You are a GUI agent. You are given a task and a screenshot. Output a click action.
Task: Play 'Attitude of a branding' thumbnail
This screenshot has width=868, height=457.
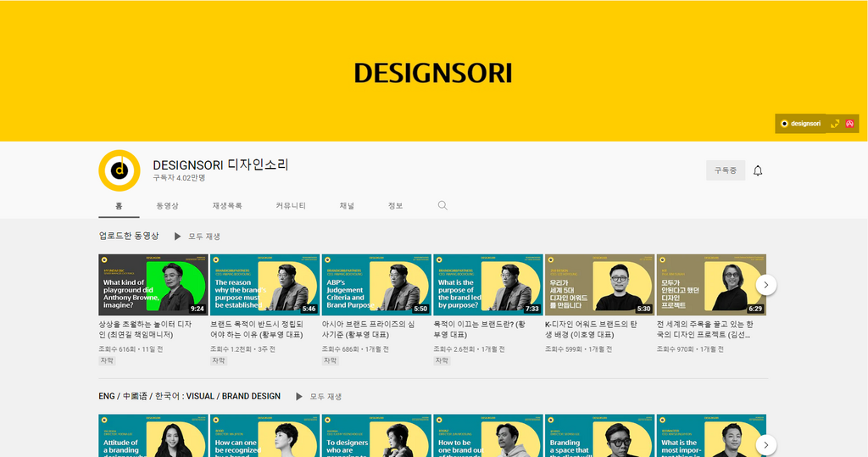(x=153, y=436)
